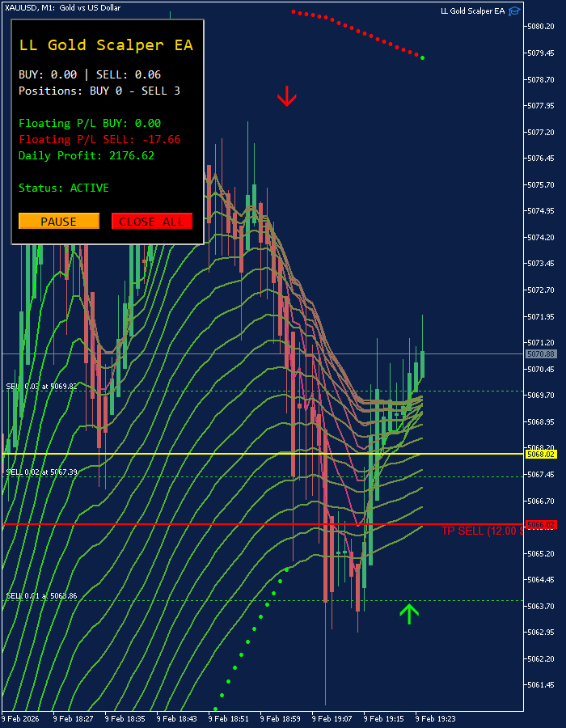The width and height of the screenshot is (566, 728).
Task: Click the Daily Profit: 2176.62 text
Action: (87, 155)
